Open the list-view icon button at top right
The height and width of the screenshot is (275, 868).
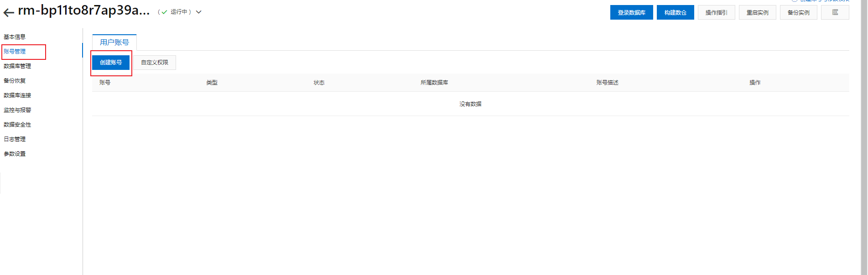835,12
